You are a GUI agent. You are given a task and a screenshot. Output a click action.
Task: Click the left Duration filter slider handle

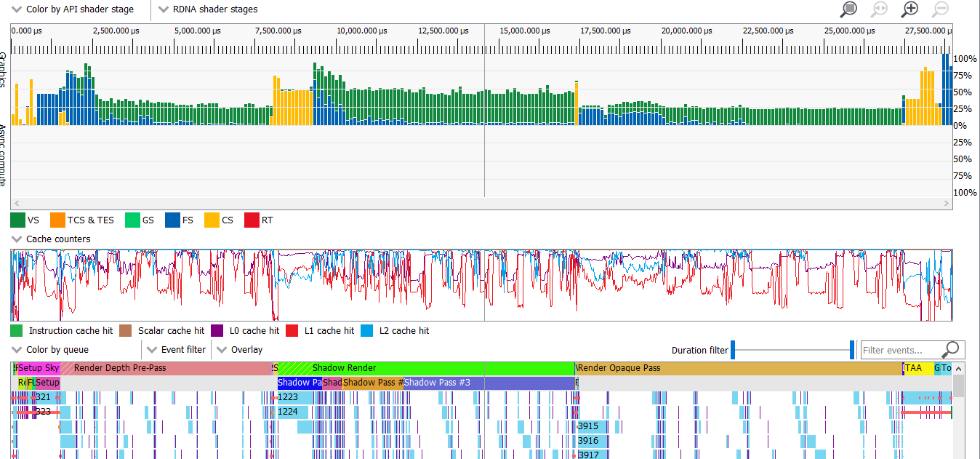pyautogui.click(x=733, y=350)
